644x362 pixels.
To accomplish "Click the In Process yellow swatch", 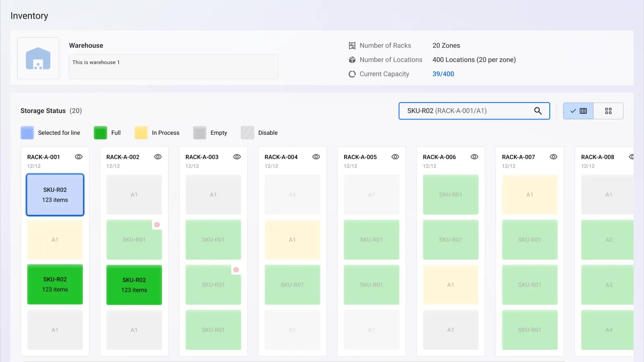I will pyautogui.click(x=141, y=133).
